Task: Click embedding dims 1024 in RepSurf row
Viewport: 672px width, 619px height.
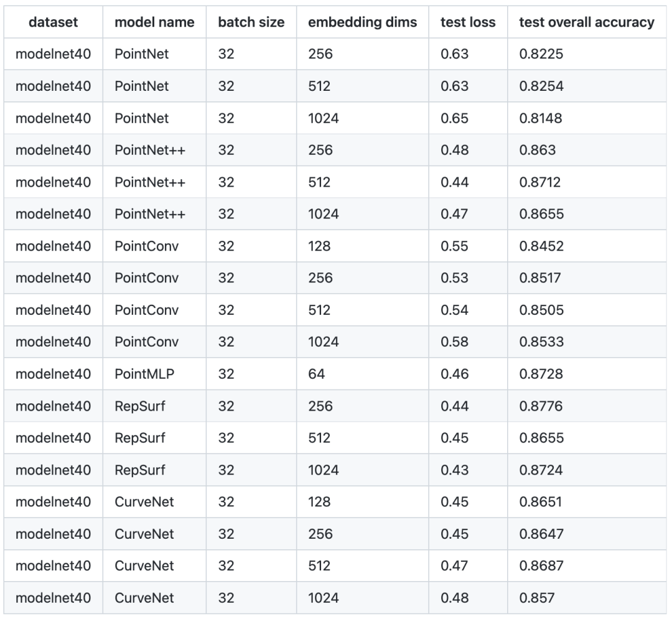Action: [324, 470]
